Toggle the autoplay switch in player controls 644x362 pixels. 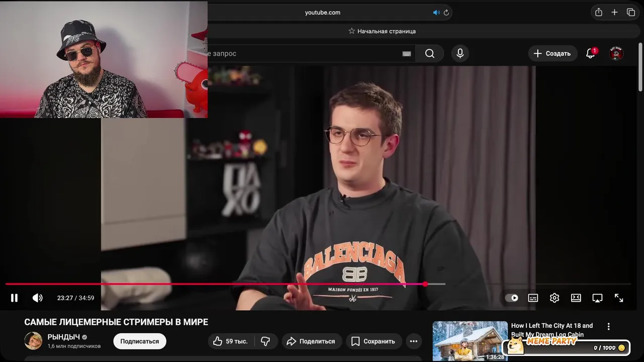tap(512, 298)
